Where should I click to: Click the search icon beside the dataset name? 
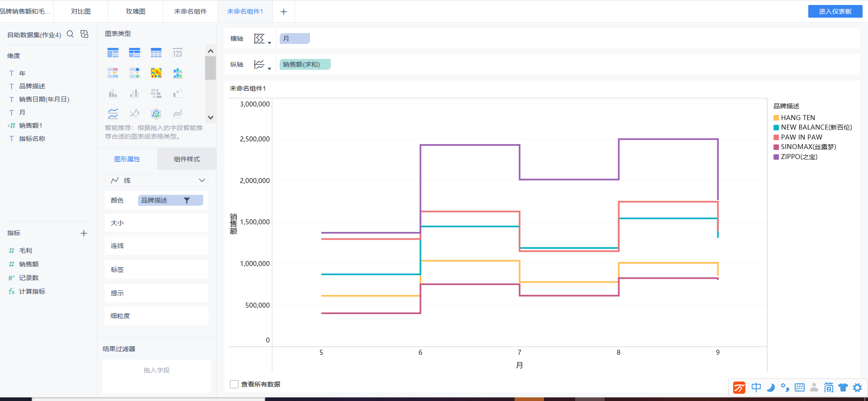tap(70, 34)
